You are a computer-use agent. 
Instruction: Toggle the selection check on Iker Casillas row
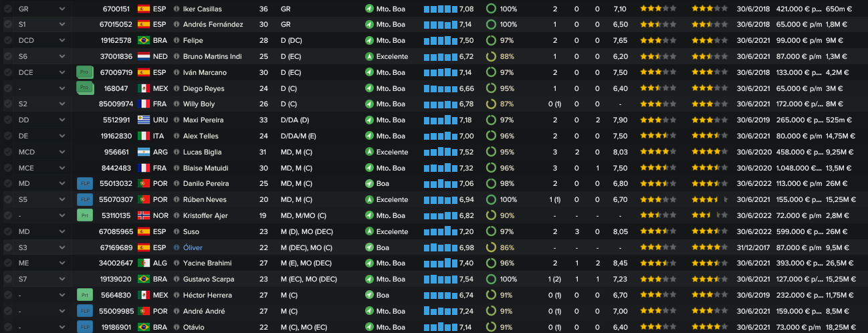click(8, 9)
